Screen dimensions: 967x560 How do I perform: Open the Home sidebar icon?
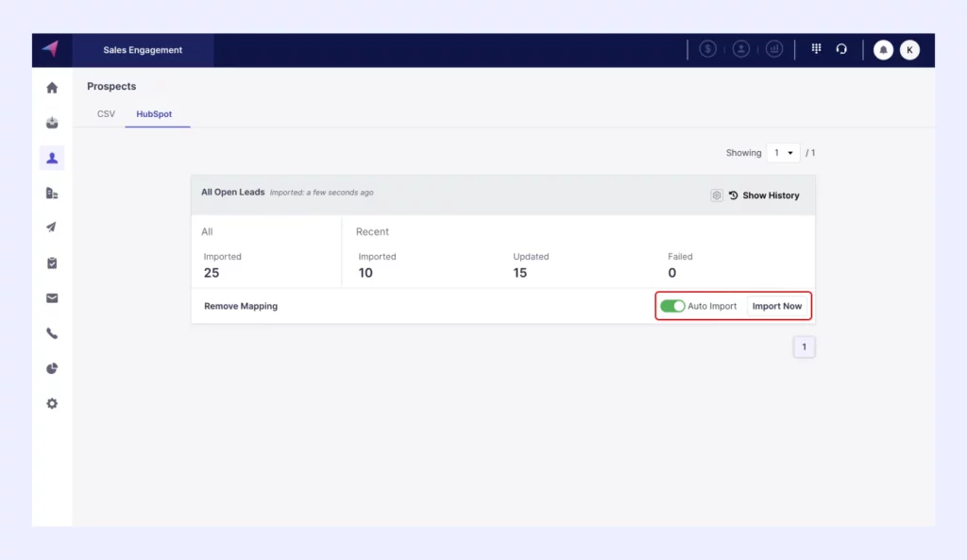[x=52, y=87]
